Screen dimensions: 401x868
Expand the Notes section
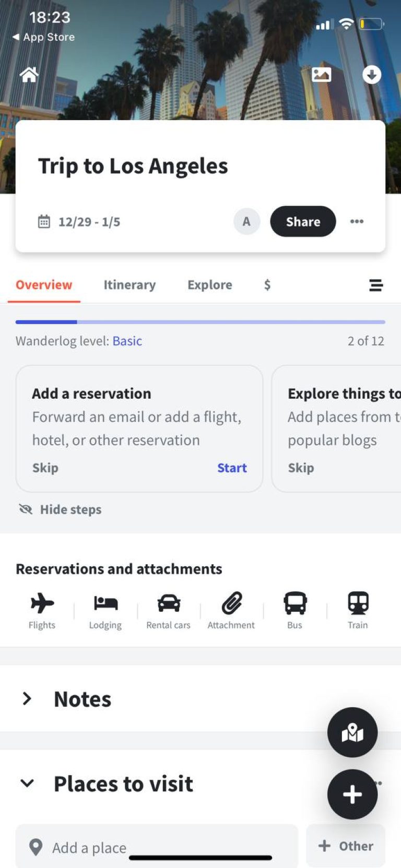(x=26, y=699)
